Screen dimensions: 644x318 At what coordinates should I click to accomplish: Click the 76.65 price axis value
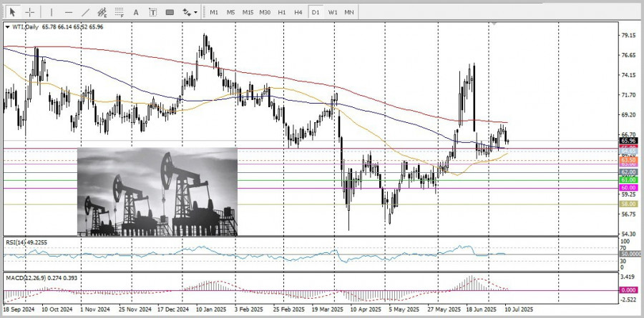coord(629,56)
